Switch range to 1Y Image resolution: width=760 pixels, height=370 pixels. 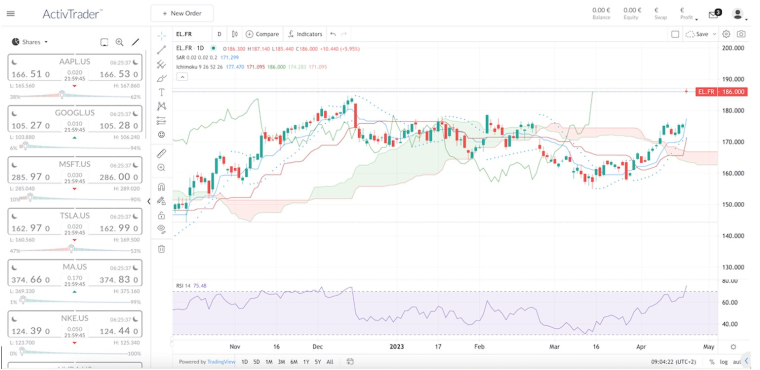(306, 362)
